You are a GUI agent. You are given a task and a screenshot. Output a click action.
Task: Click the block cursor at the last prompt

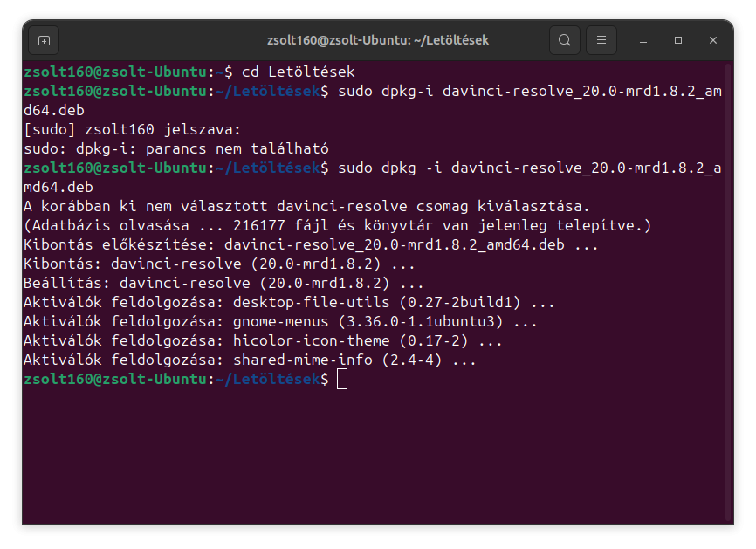[341, 379]
